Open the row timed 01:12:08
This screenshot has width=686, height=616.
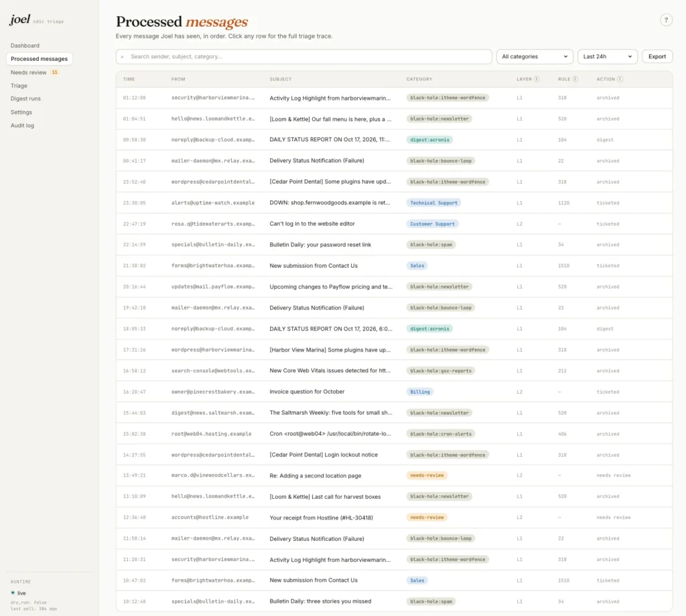(394, 98)
